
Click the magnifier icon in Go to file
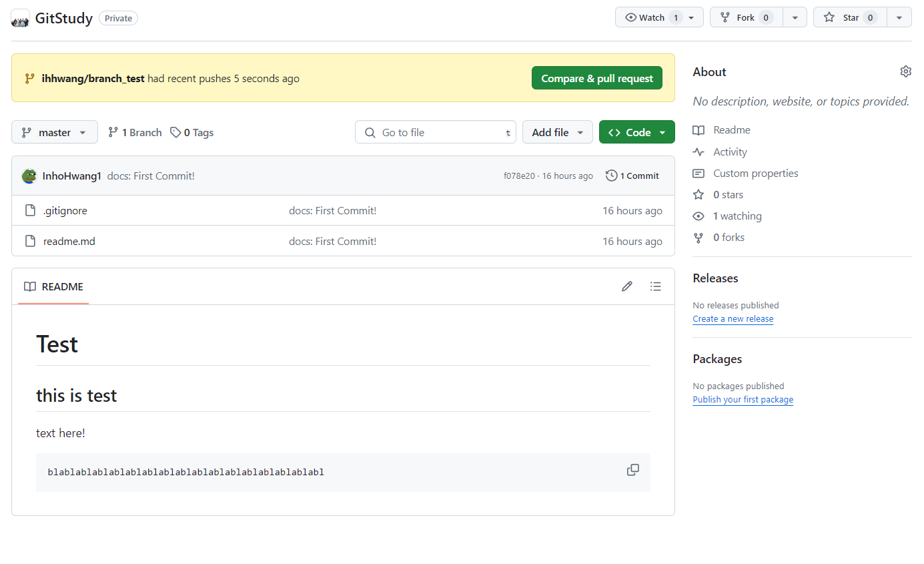370,132
